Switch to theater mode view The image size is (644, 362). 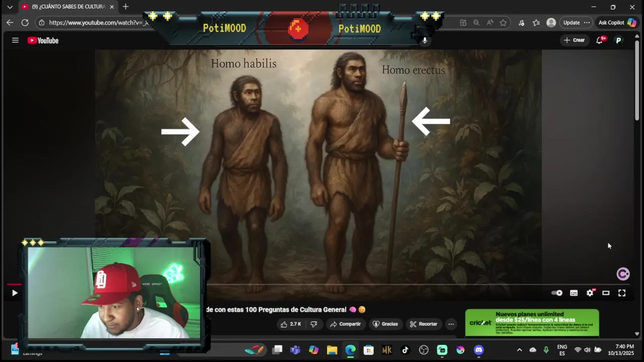point(606,293)
